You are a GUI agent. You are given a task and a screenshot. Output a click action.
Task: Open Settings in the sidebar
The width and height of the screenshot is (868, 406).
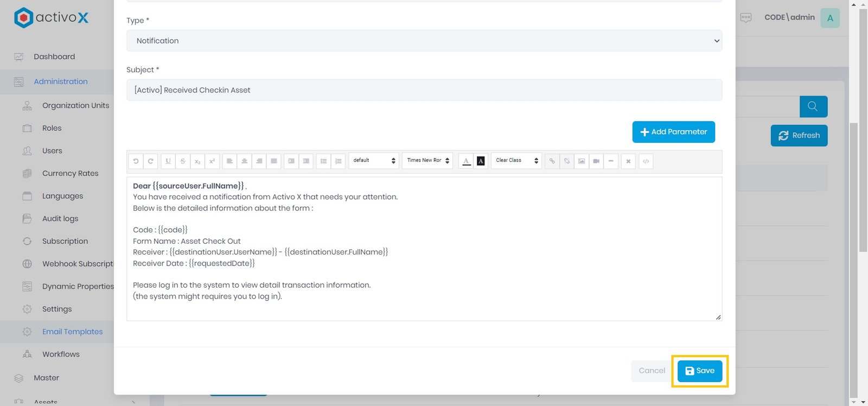(57, 309)
